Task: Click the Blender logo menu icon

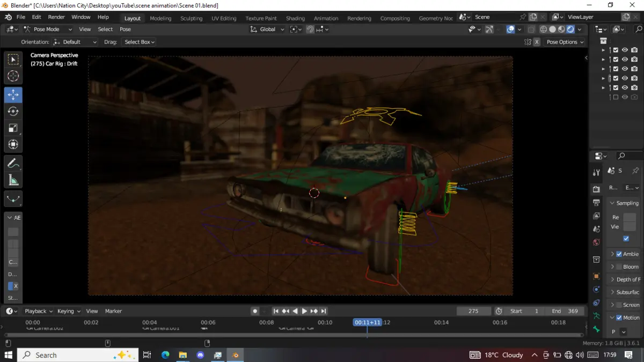Action: [8, 17]
